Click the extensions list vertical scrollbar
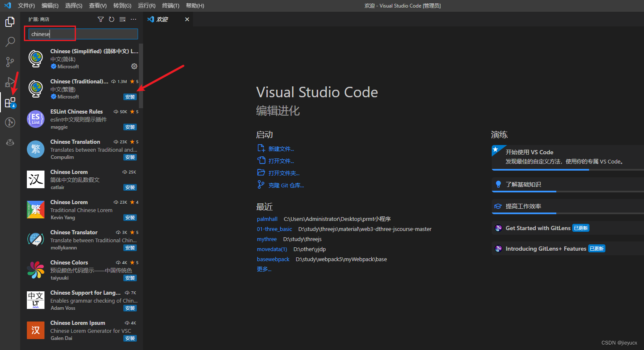 pos(141,76)
